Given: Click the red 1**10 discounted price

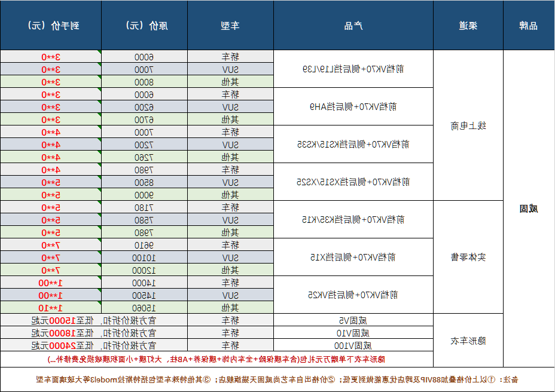Looking at the screenshot, I should (51, 308).
